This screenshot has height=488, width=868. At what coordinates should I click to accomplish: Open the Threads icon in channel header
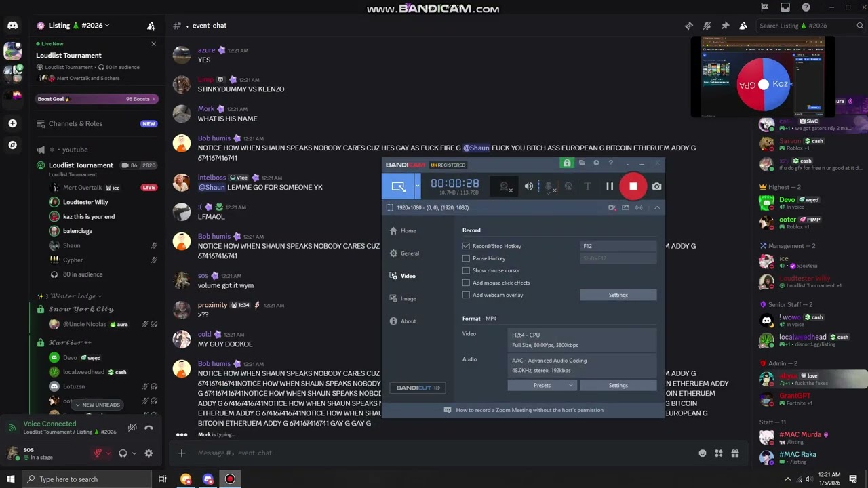pyautogui.click(x=689, y=26)
